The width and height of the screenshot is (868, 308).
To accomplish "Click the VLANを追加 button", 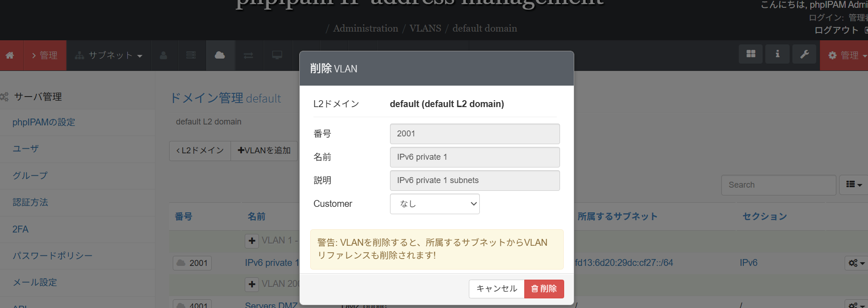I will [x=264, y=151].
